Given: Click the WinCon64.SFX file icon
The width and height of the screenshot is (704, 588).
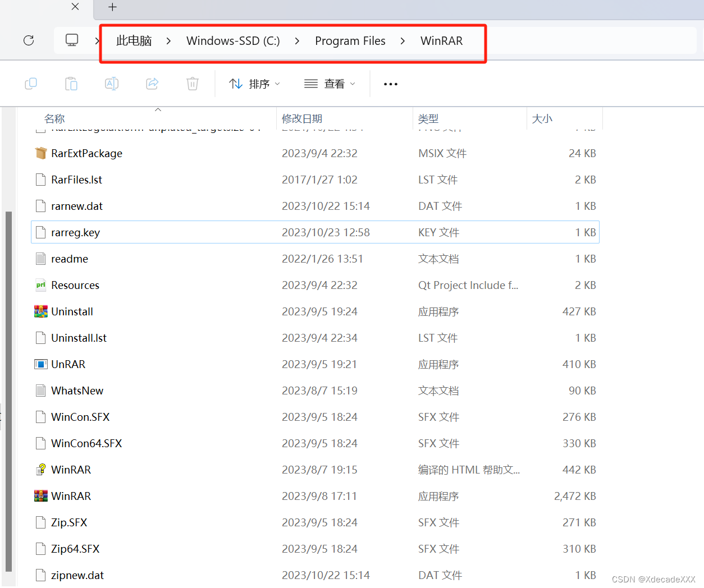Looking at the screenshot, I should tap(41, 443).
